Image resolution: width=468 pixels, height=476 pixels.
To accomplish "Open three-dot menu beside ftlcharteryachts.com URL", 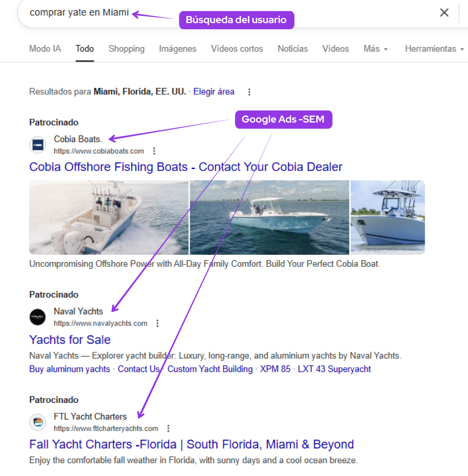I will pyautogui.click(x=169, y=428).
